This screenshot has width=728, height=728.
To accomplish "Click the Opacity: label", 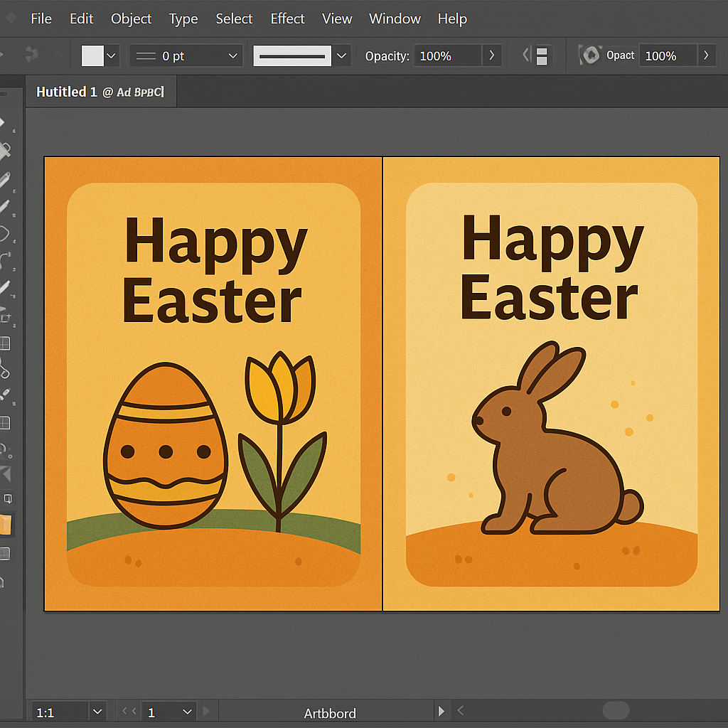I will click(x=387, y=56).
